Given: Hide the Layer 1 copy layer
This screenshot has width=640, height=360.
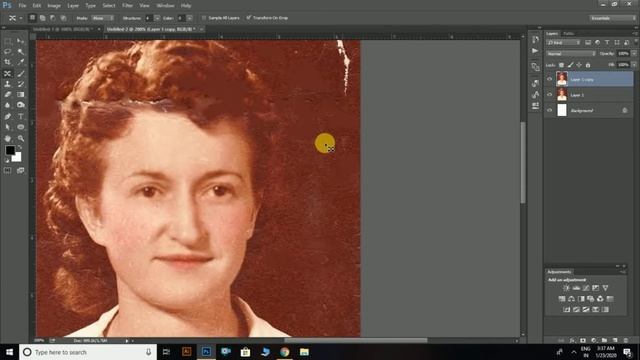Looking at the screenshot, I should (x=549, y=79).
